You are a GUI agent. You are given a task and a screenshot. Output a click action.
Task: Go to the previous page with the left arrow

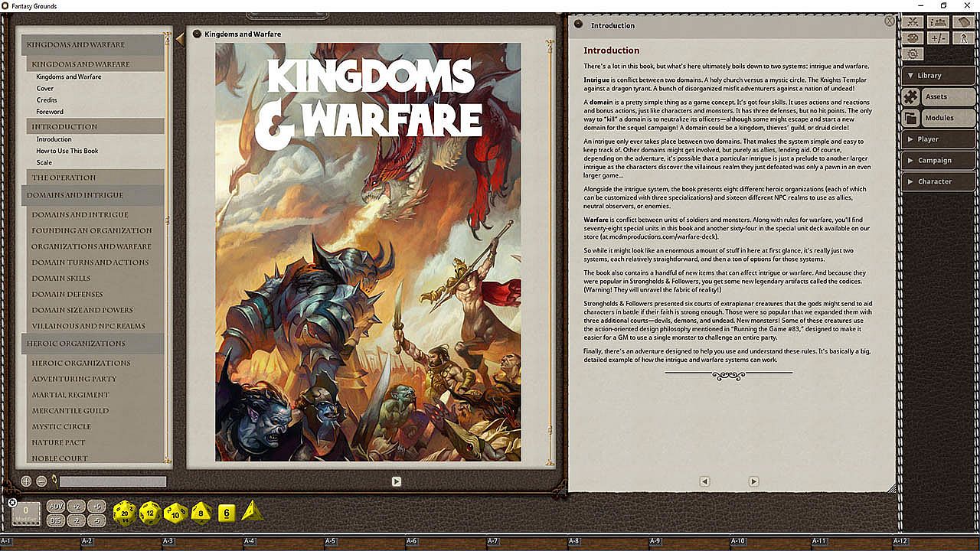click(x=704, y=481)
